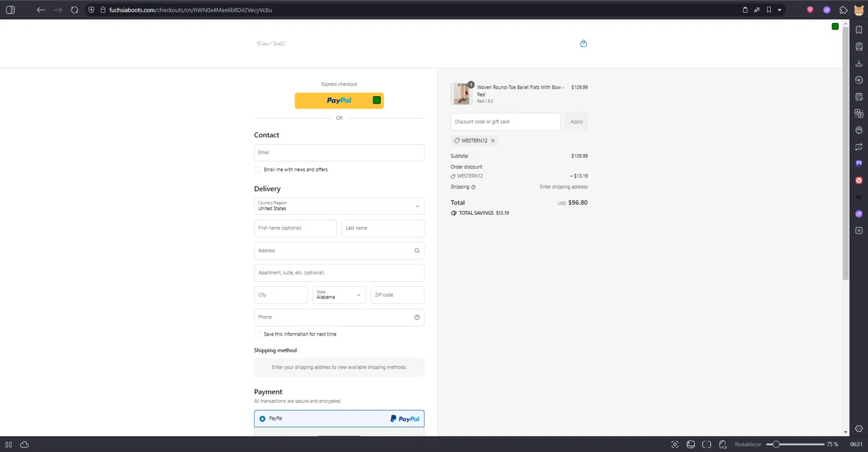The image size is (868, 452).
Task: Open the cat avatar profile menu
Action: tap(859, 10)
